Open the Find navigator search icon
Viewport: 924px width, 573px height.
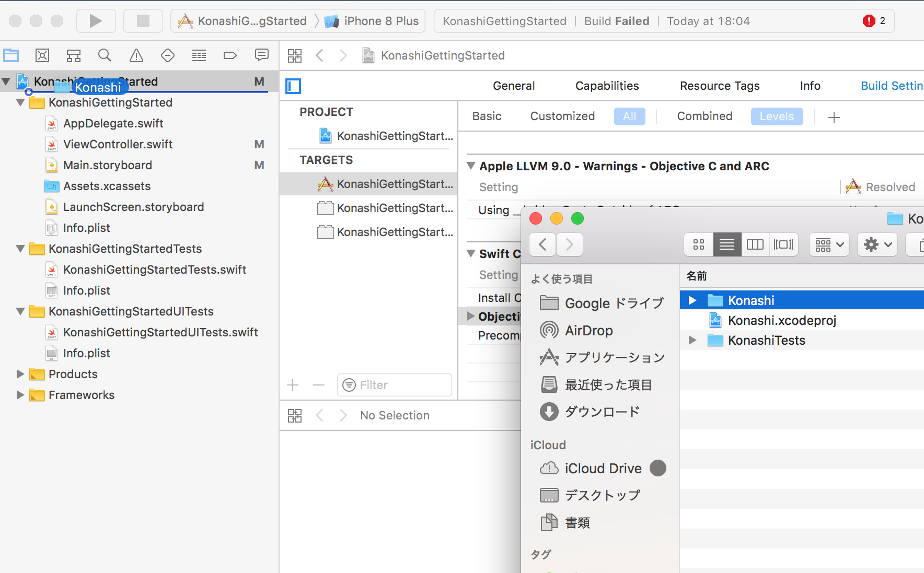click(105, 55)
